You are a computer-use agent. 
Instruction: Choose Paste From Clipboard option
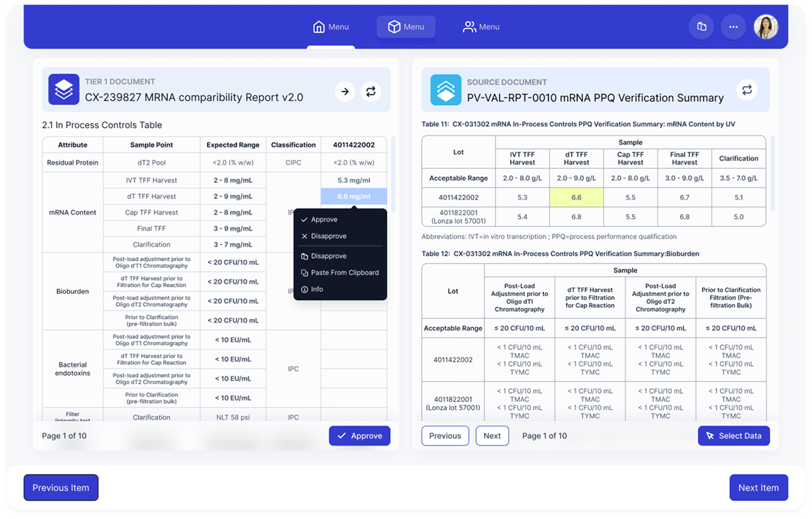point(344,273)
